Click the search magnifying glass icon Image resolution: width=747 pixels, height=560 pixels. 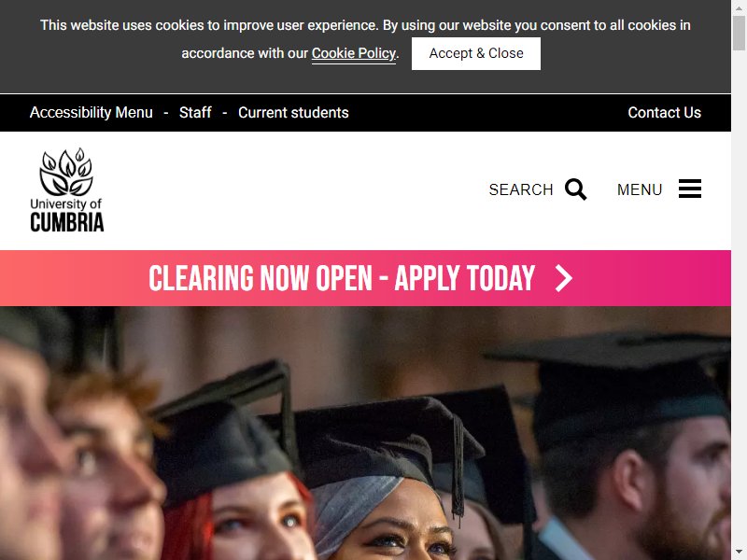point(575,189)
